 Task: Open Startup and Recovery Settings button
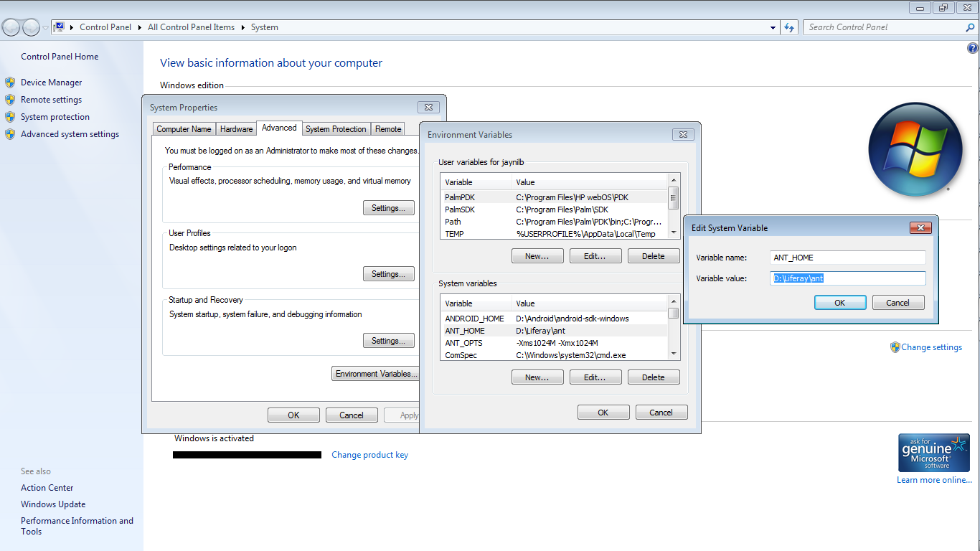pos(389,341)
